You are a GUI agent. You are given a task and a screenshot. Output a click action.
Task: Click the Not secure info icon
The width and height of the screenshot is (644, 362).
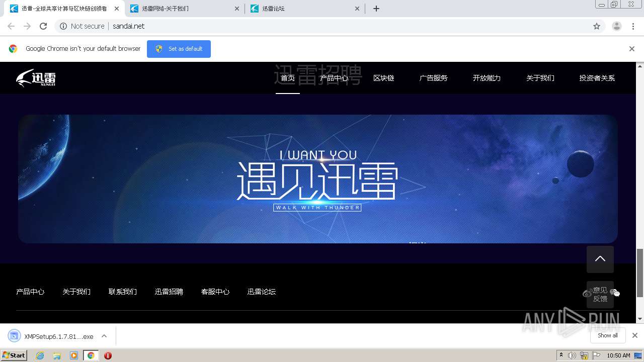coord(63,26)
